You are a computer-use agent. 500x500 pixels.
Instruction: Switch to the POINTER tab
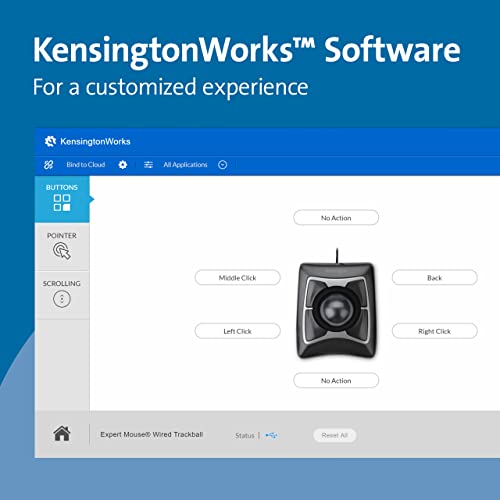point(62,247)
